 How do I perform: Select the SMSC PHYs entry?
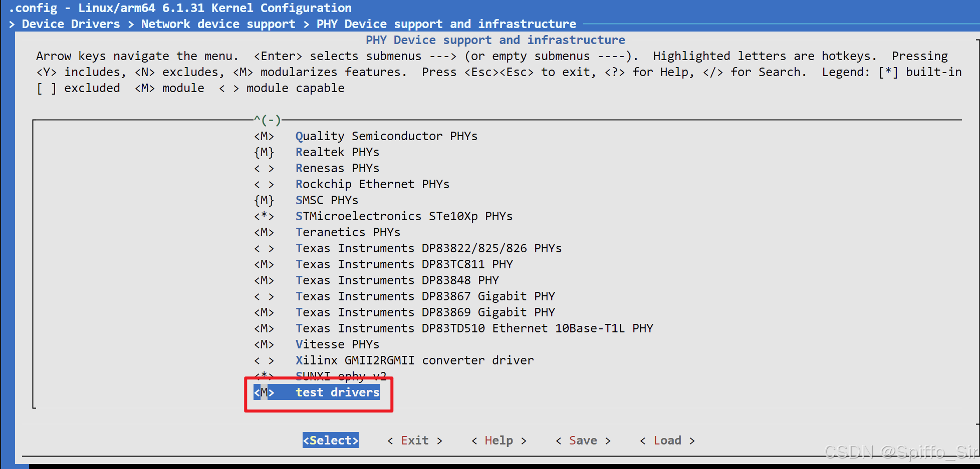tap(326, 200)
